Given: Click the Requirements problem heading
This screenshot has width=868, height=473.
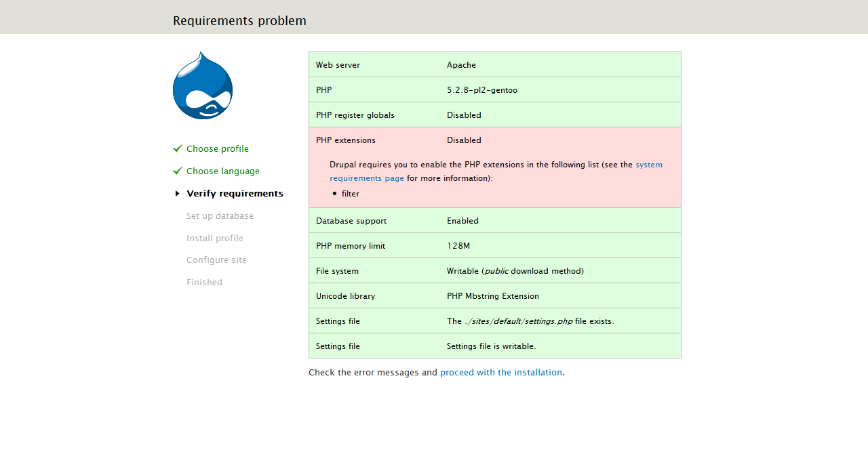Looking at the screenshot, I should pos(239,21).
